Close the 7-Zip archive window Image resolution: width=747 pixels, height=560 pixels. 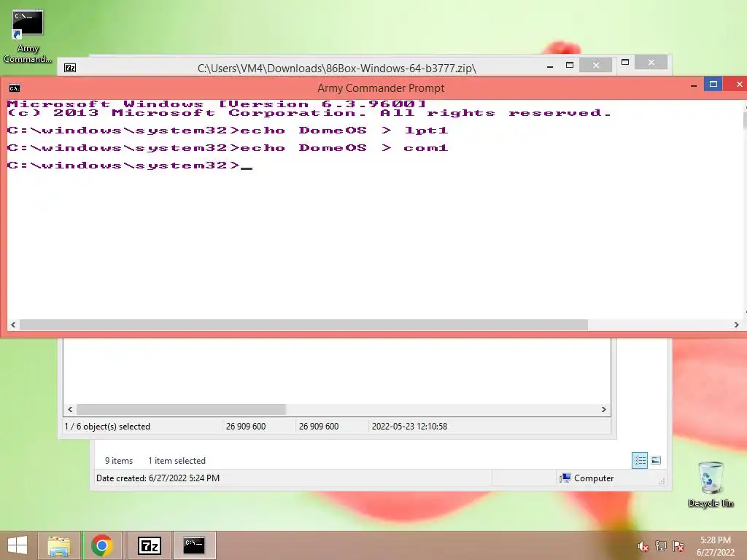pyautogui.click(x=595, y=65)
